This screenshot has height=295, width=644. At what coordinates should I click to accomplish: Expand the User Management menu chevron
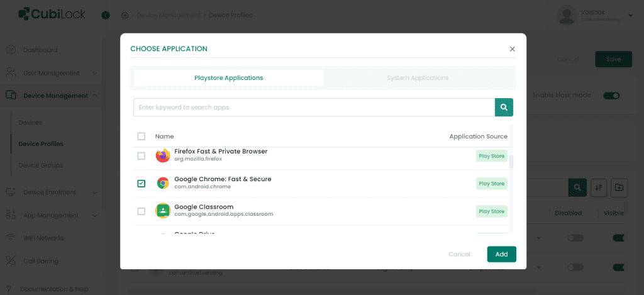pyautogui.click(x=94, y=73)
